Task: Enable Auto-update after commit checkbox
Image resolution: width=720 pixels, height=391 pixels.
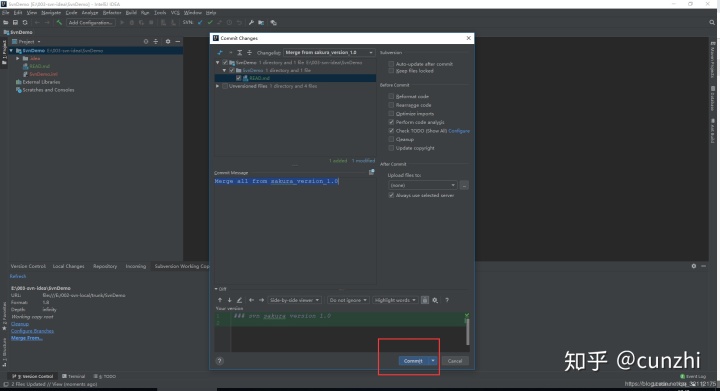Action: pos(391,64)
